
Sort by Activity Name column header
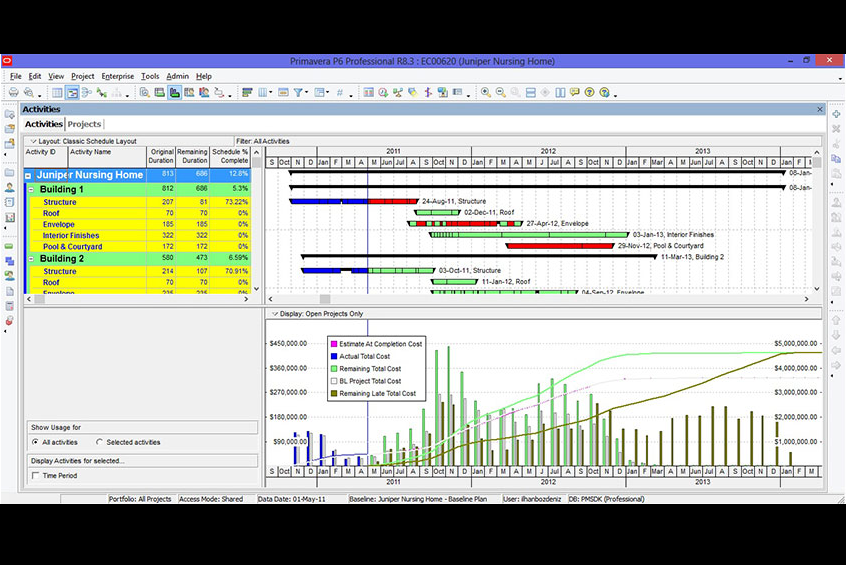[x=107, y=156]
